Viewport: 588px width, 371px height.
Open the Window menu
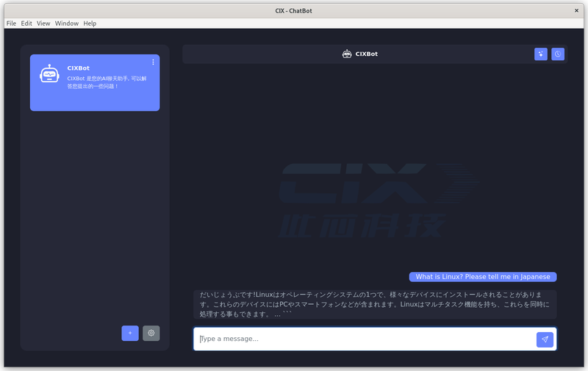point(67,24)
